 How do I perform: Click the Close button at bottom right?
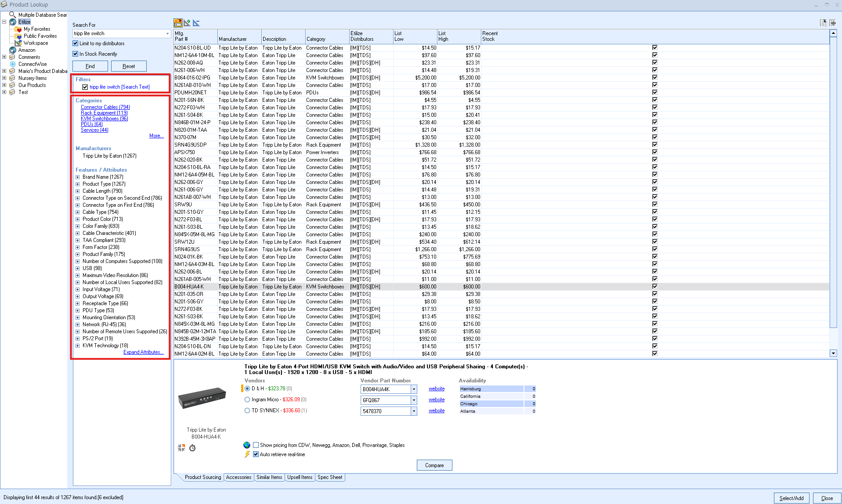827,498
